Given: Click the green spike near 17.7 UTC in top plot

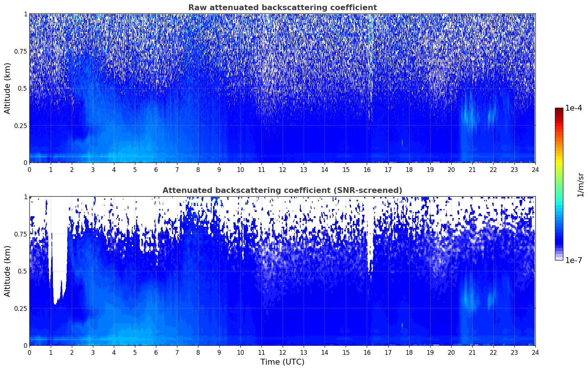Looking at the screenshot, I should tap(402, 142).
